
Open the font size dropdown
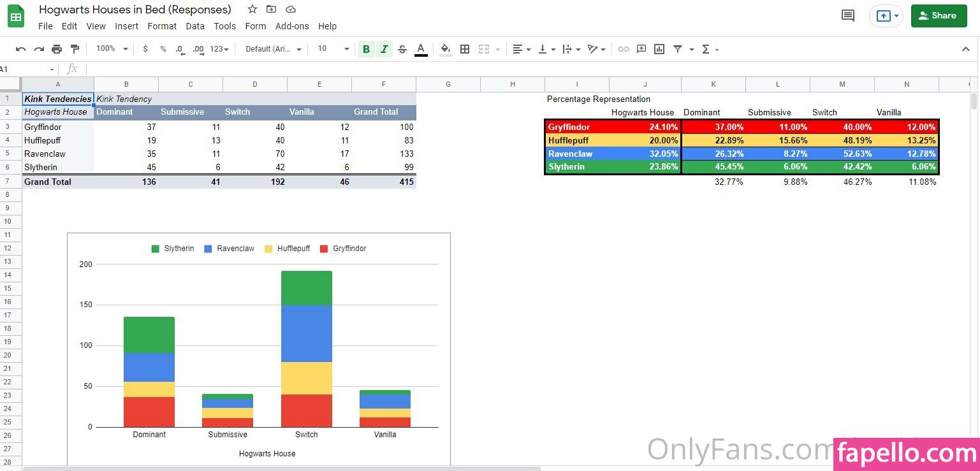tap(333, 49)
